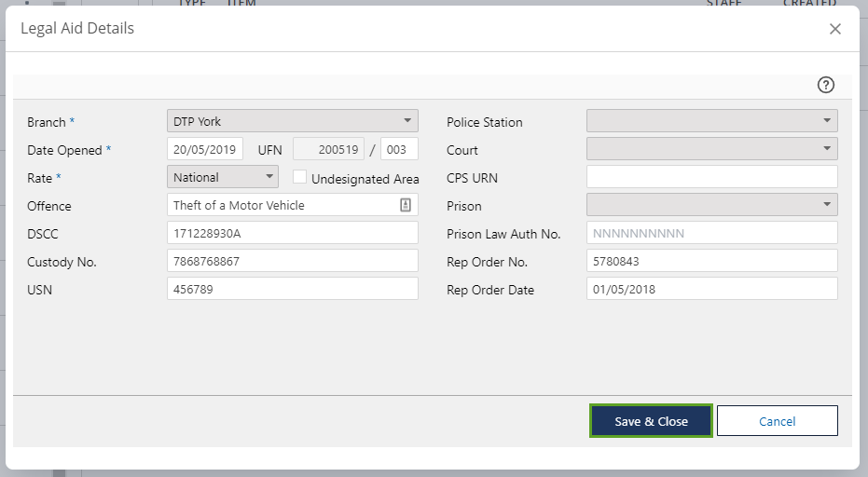The width and height of the screenshot is (868, 477).
Task: Click the Date Opened field
Action: (205, 149)
